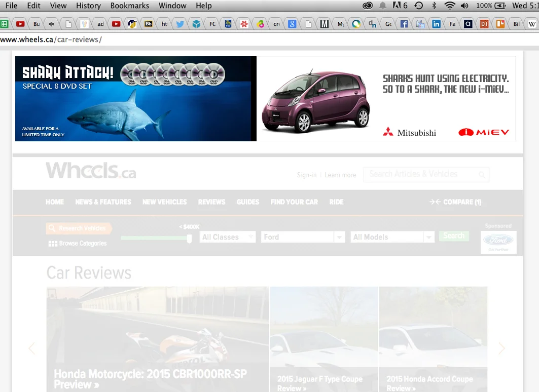The height and width of the screenshot is (392, 539).
Task: Open the Ford make dropdown arrow
Action: [339, 237]
